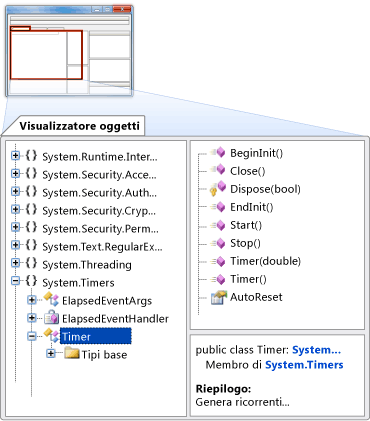Image resolution: width=370 pixels, height=421 pixels.
Task: Select the System.Threading tree row
Action: 87,265
